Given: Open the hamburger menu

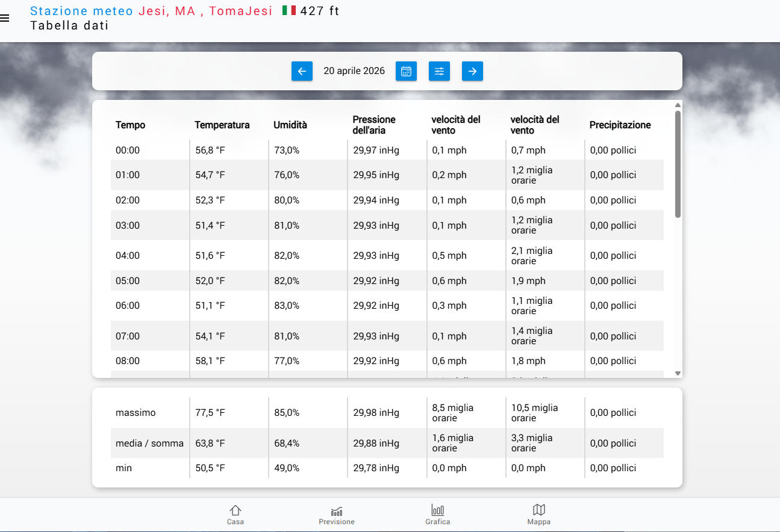Looking at the screenshot, I should pyautogui.click(x=5, y=18).
